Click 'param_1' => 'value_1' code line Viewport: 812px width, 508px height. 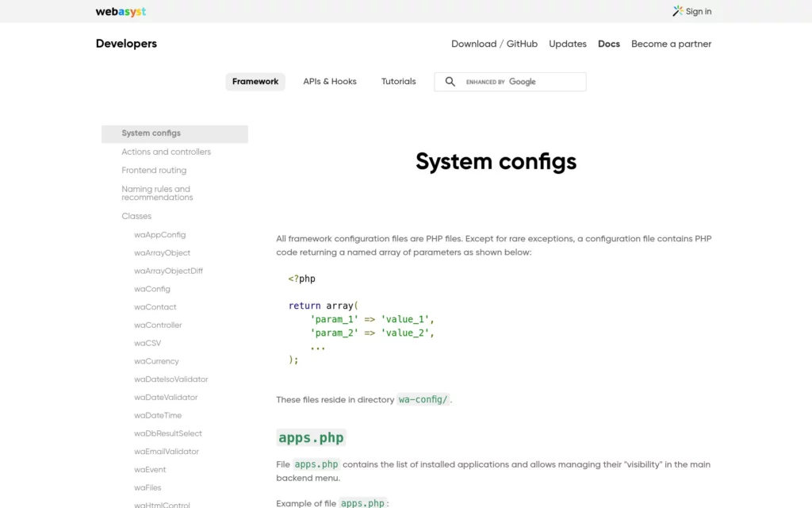tap(372, 319)
